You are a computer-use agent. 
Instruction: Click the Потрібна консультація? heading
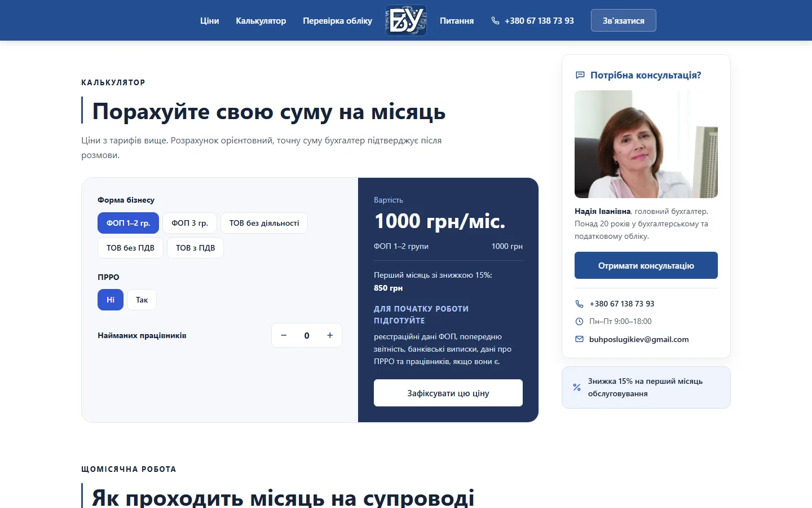click(646, 75)
